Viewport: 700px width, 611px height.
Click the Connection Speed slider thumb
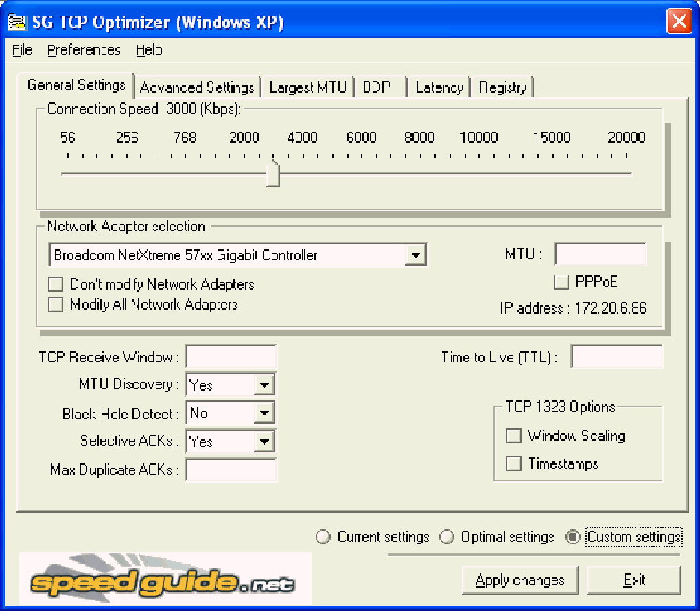[272, 173]
